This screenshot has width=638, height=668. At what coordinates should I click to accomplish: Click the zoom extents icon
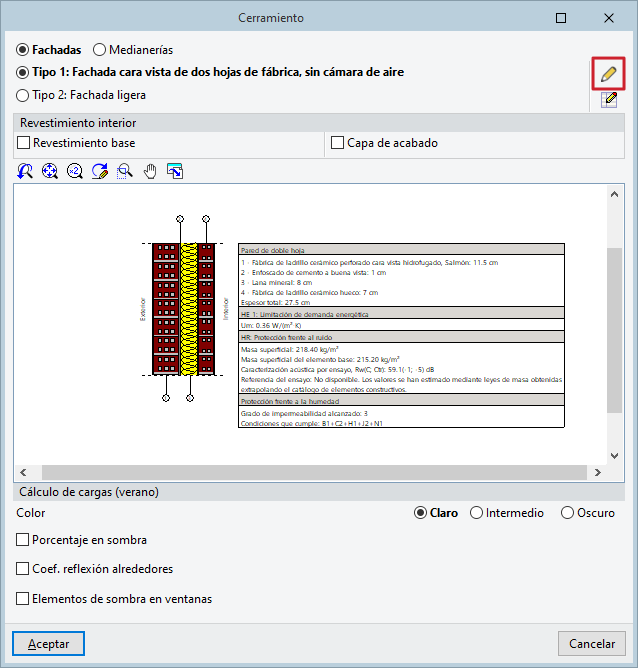point(50,171)
